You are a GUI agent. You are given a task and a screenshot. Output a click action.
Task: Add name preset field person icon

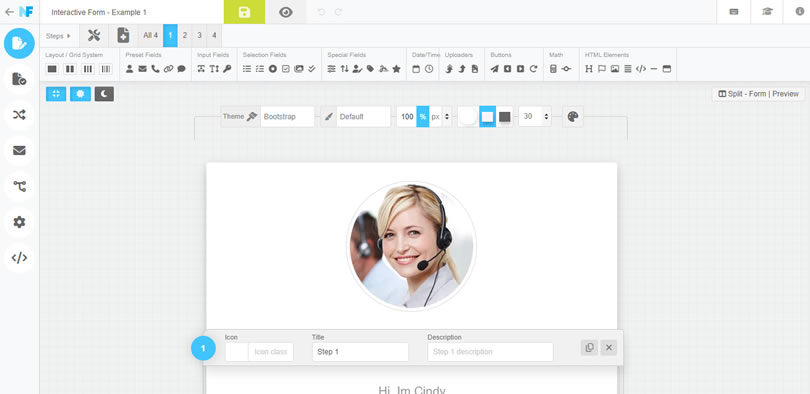click(x=130, y=69)
